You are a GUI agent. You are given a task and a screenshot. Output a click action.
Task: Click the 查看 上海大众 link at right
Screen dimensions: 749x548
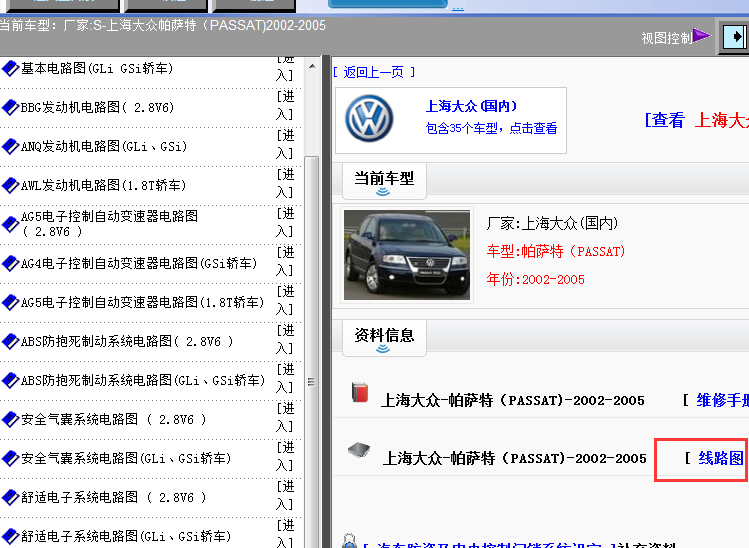(696, 120)
